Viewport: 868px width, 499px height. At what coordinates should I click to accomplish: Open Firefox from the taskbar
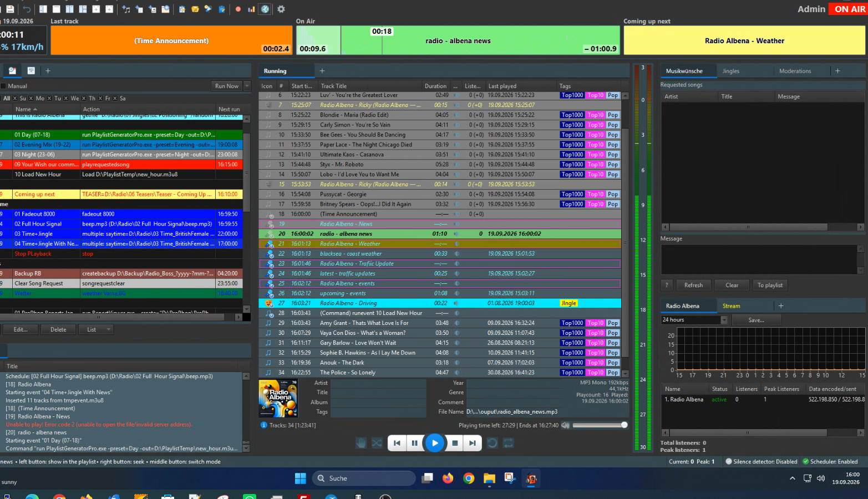pos(448,478)
